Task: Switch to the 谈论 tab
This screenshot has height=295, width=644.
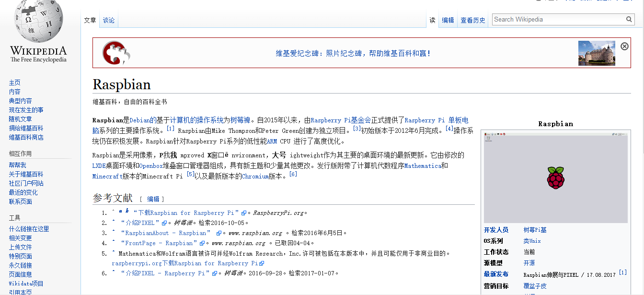Action: (109, 20)
